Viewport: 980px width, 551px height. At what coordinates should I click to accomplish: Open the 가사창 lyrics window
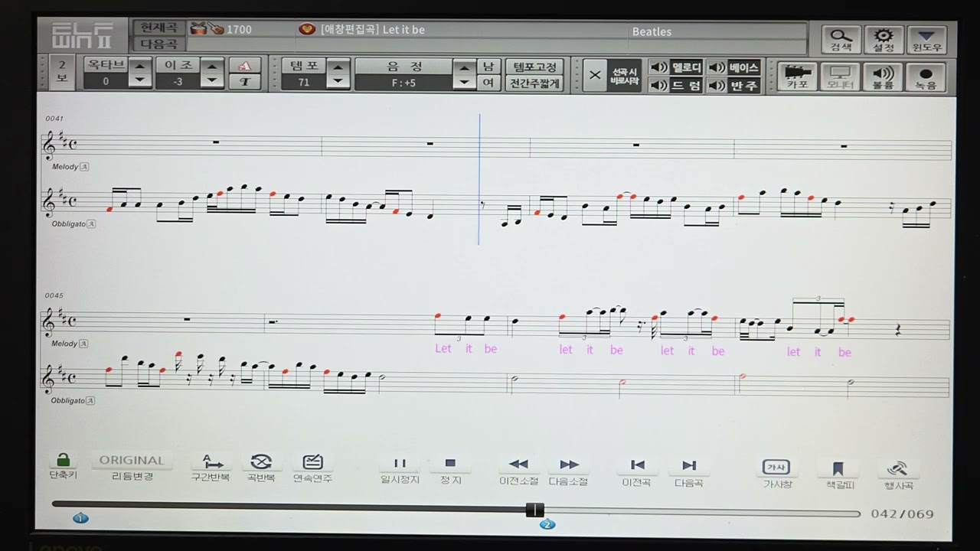(776, 473)
